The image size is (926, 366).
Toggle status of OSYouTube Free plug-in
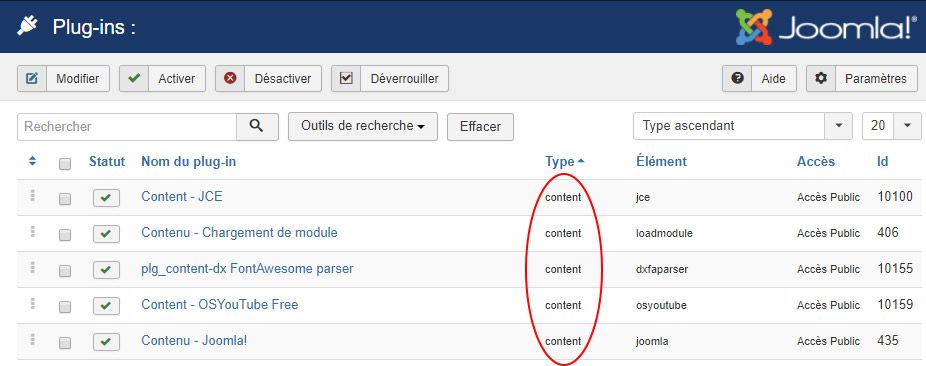click(106, 306)
